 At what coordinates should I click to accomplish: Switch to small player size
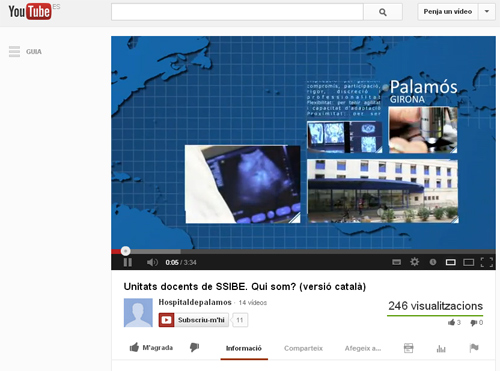451,262
